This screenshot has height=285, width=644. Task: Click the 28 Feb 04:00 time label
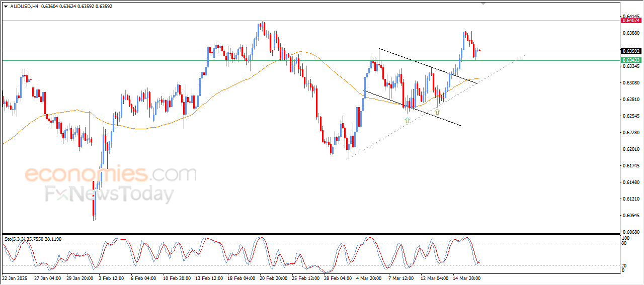pos(337,277)
